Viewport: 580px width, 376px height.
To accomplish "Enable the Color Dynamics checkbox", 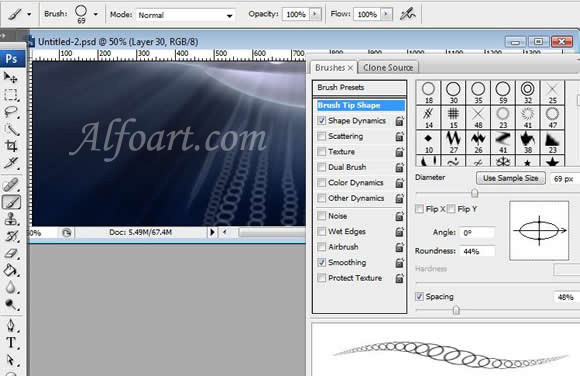I will click(321, 183).
